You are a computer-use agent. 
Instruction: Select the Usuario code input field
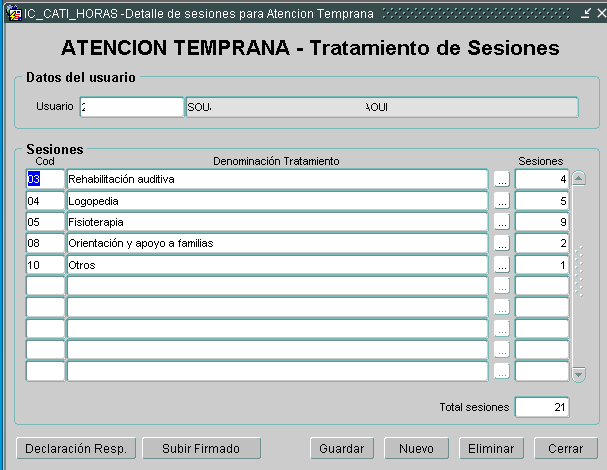point(131,107)
